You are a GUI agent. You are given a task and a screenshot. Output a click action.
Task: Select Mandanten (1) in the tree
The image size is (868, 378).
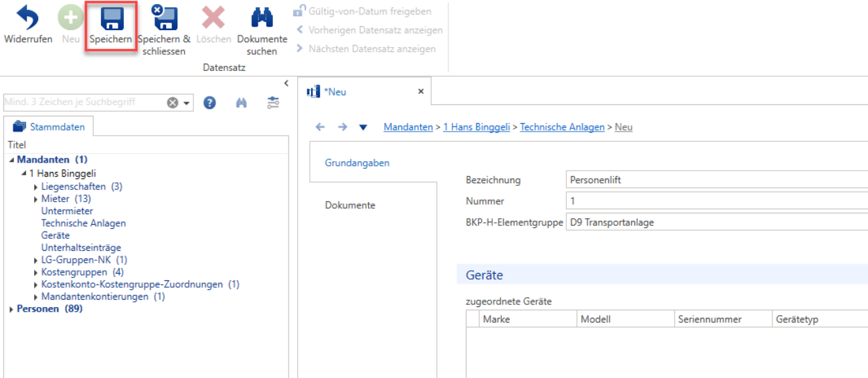tap(52, 160)
